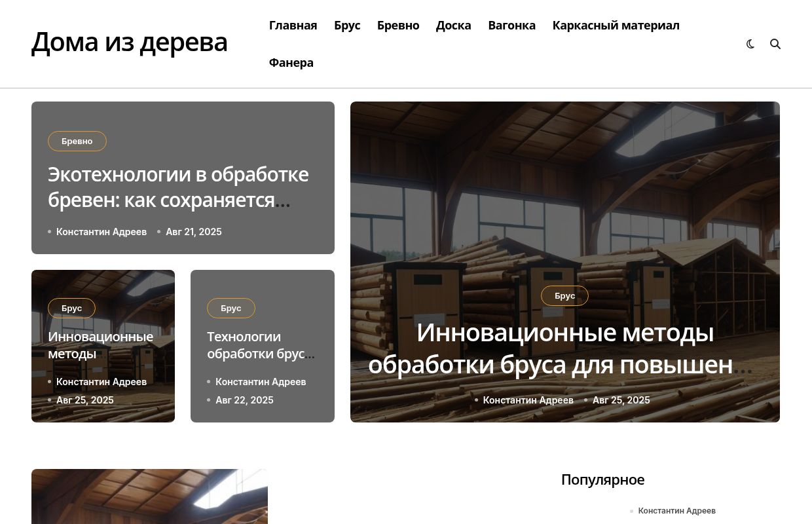Click Брус badge on the large featured article
Screen dimensions: 812x524
point(564,296)
